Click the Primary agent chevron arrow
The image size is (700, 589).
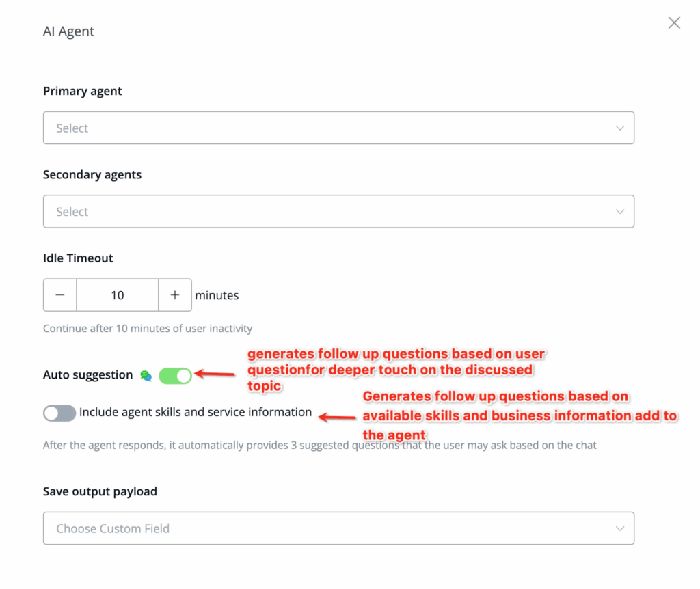(x=620, y=128)
